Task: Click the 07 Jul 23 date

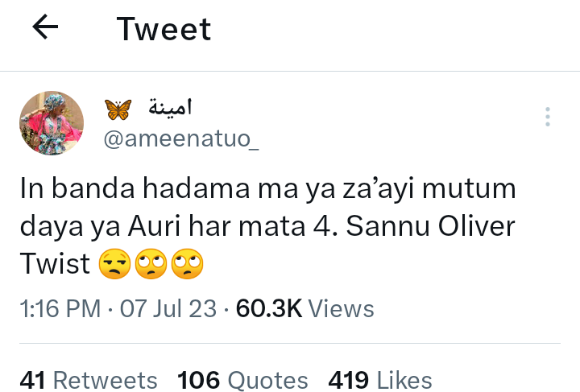Action: (x=167, y=308)
